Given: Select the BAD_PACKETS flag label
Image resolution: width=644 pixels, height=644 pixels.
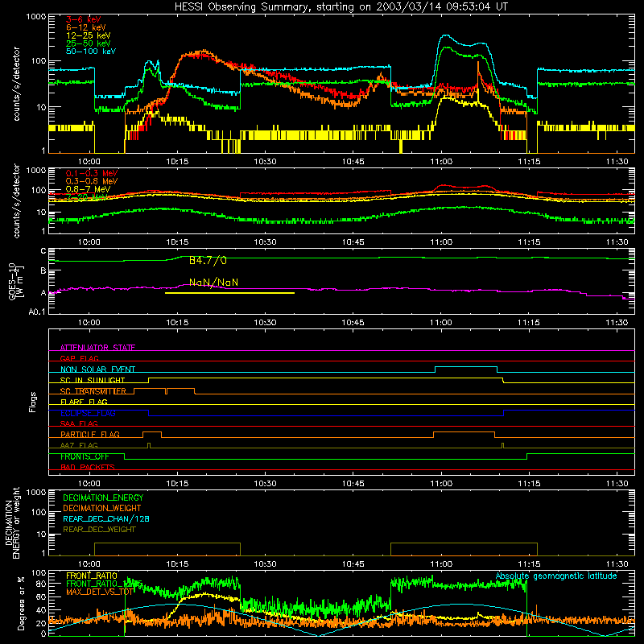Looking at the screenshot, I should coord(88,467).
